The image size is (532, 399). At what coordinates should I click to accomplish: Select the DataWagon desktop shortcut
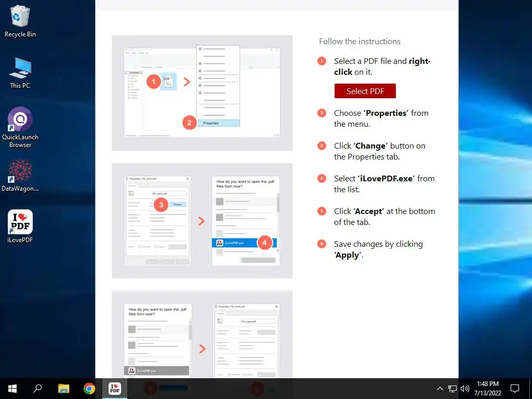[20, 176]
